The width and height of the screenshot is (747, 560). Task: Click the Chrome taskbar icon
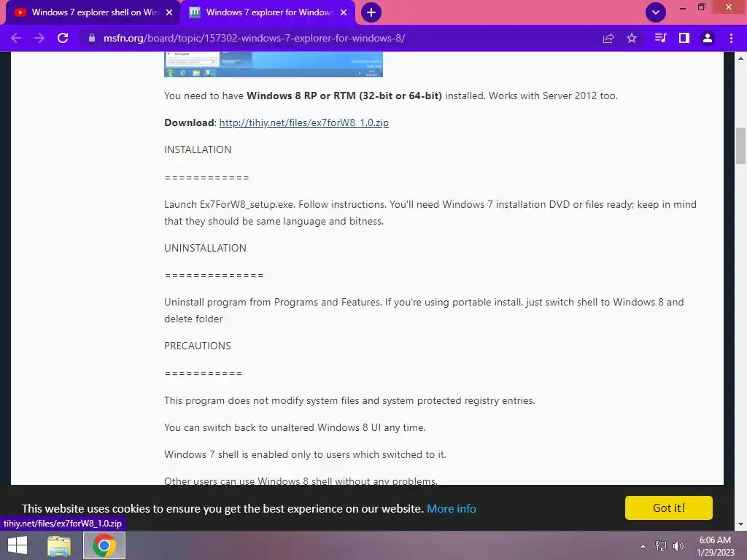click(x=104, y=545)
